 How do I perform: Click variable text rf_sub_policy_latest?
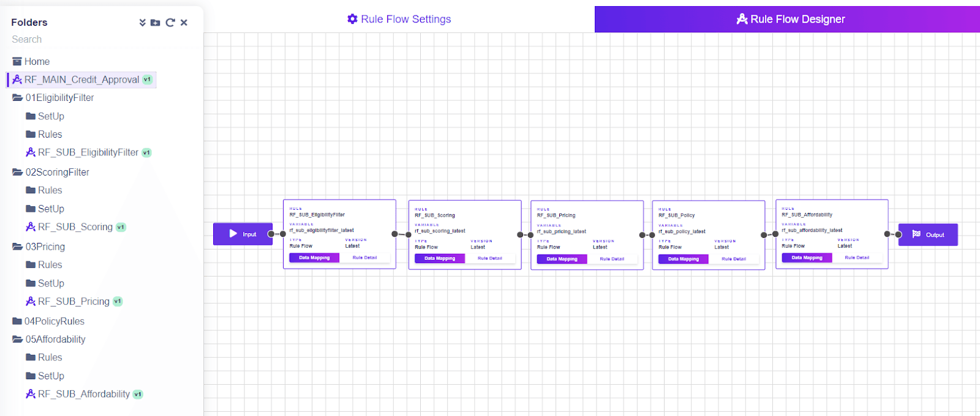point(682,232)
